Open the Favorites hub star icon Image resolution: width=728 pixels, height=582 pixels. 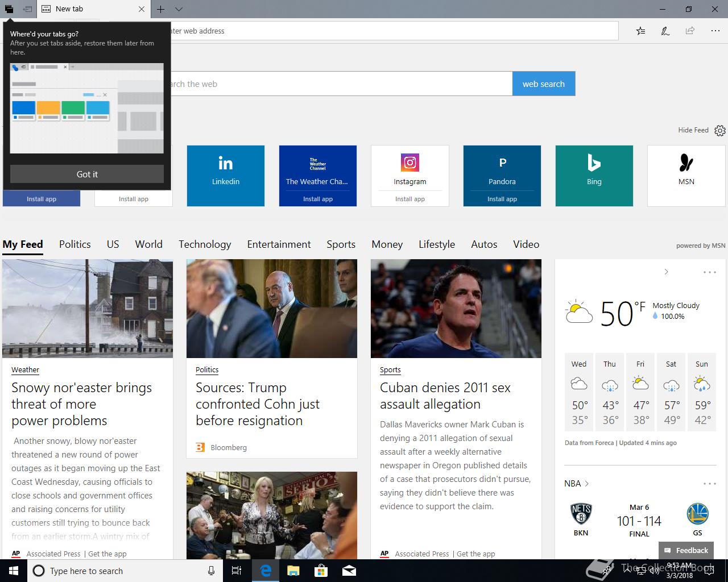[x=640, y=31]
